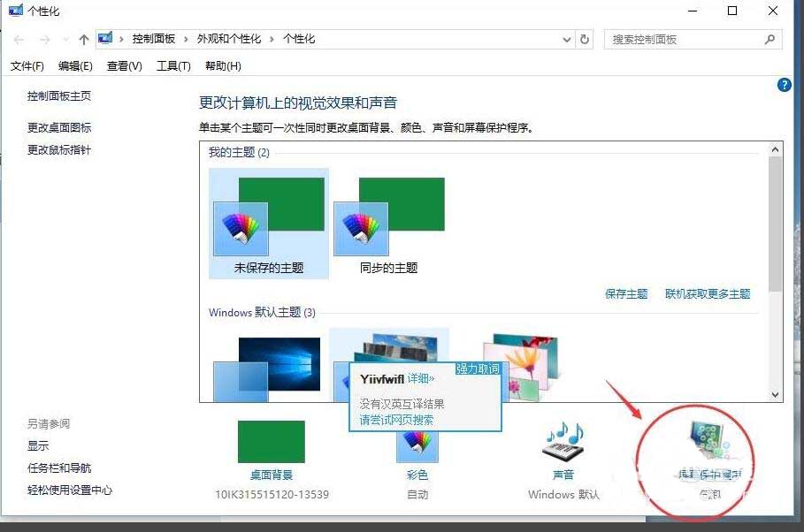
Task: Click the search magnifier icon
Action: click(769, 40)
